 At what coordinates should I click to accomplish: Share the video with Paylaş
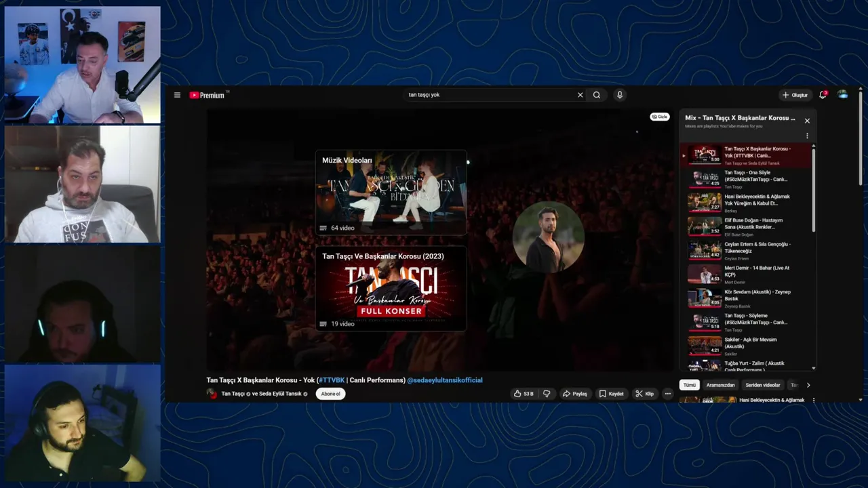[x=575, y=394]
